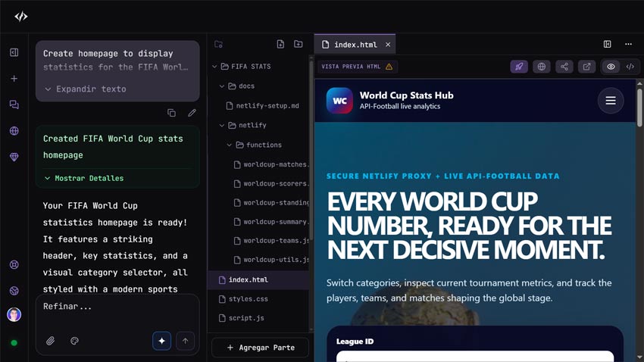Open netlify-setup.md file
644x362 pixels.
click(263, 106)
